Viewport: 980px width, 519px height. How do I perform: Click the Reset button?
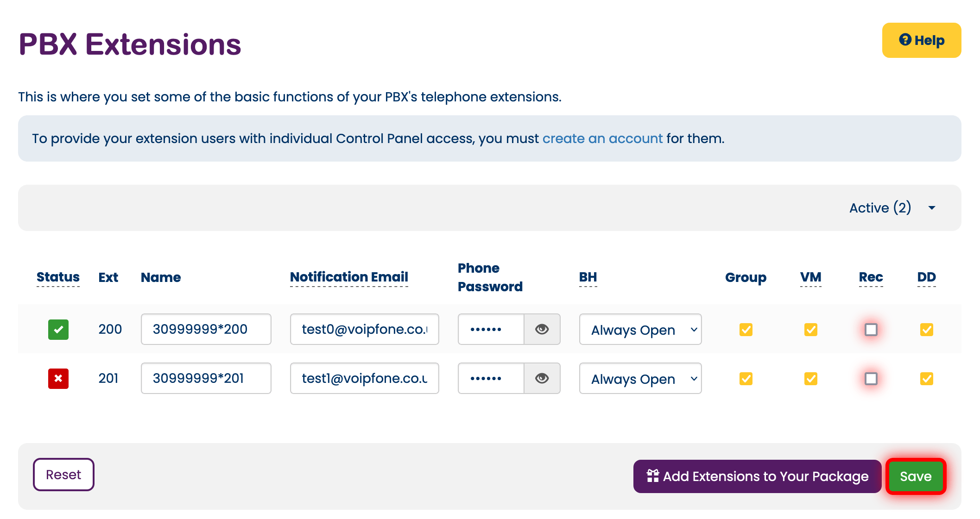point(63,475)
